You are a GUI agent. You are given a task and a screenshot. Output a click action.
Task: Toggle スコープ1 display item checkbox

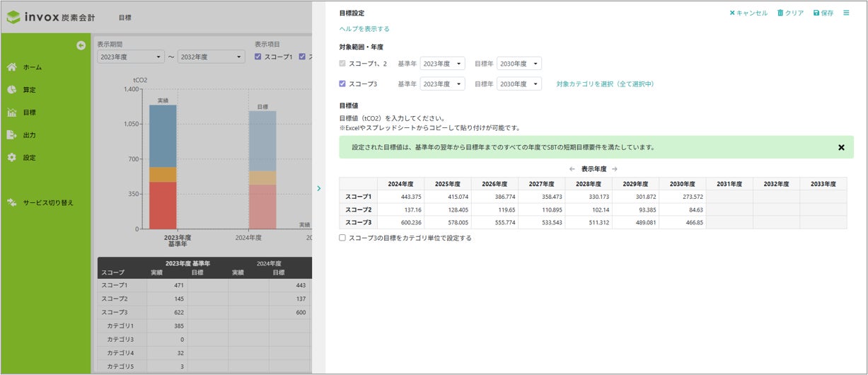pyautogui.click(x=258, y=57)
